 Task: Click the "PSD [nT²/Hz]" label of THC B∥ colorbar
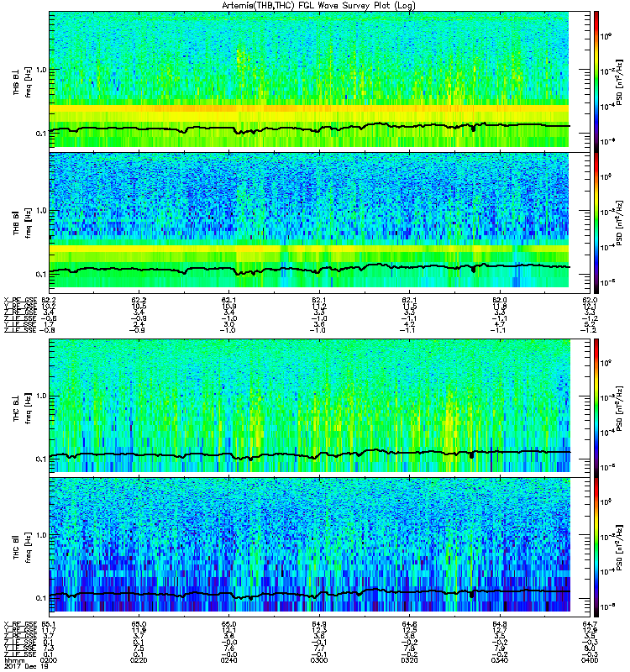coord(620,548)
